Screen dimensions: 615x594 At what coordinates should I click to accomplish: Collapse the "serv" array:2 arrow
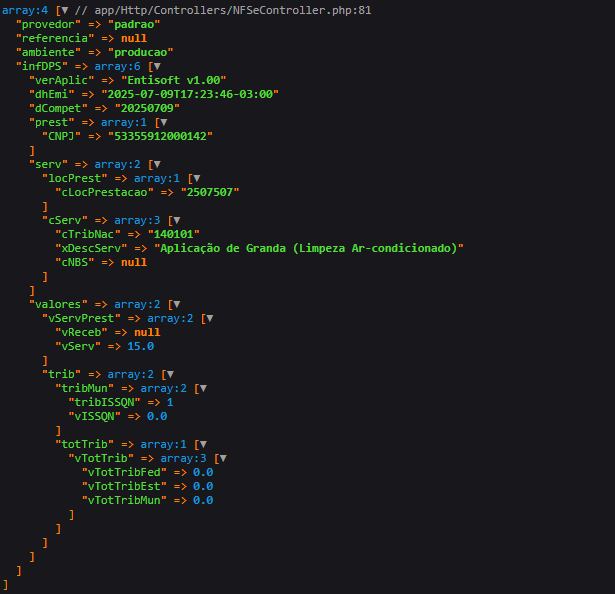tap(157, 165)
